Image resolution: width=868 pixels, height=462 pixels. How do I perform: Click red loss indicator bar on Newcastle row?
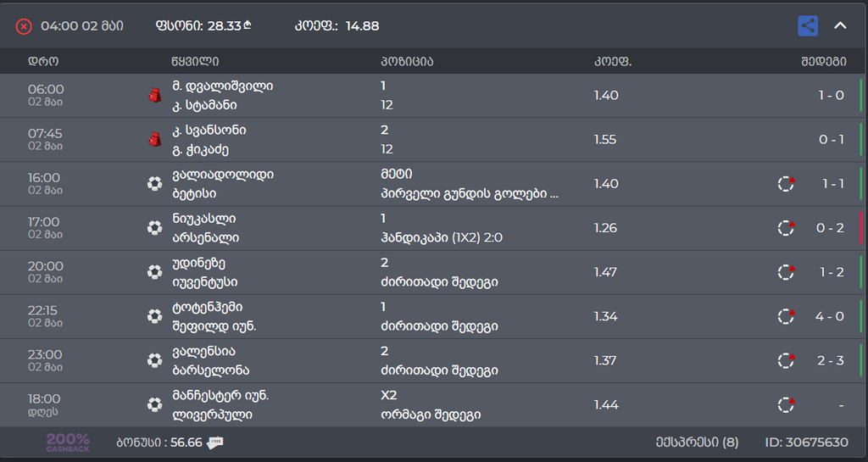pos(861,228)
